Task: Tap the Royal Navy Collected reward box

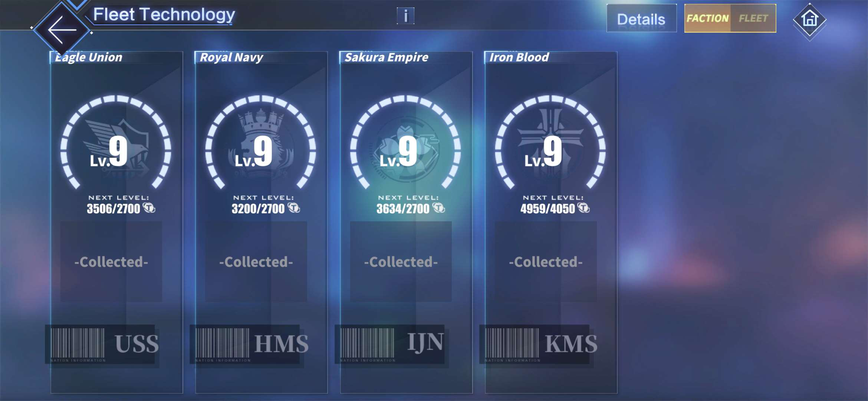Action: 256,262
